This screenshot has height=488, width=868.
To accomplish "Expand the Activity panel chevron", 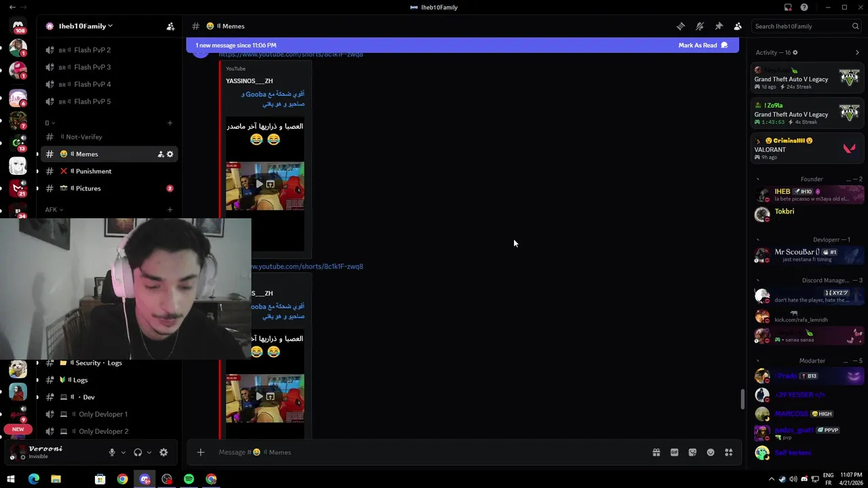I will (x=857, y=53).
